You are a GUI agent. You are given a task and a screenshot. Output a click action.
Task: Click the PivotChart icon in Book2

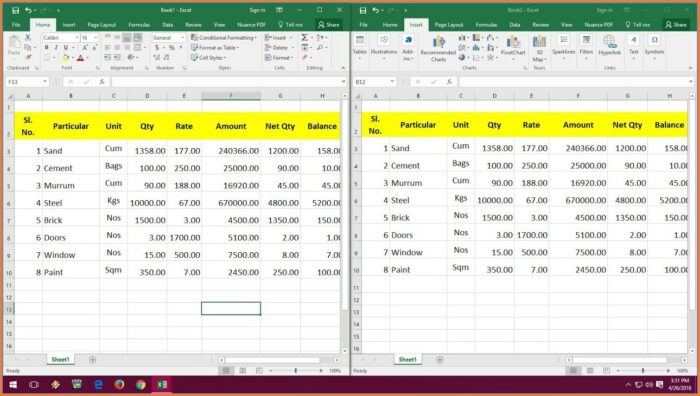pos(513,46)
